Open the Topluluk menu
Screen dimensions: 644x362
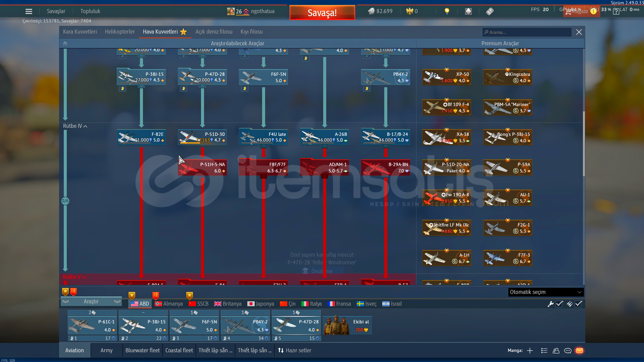(90, 11)
